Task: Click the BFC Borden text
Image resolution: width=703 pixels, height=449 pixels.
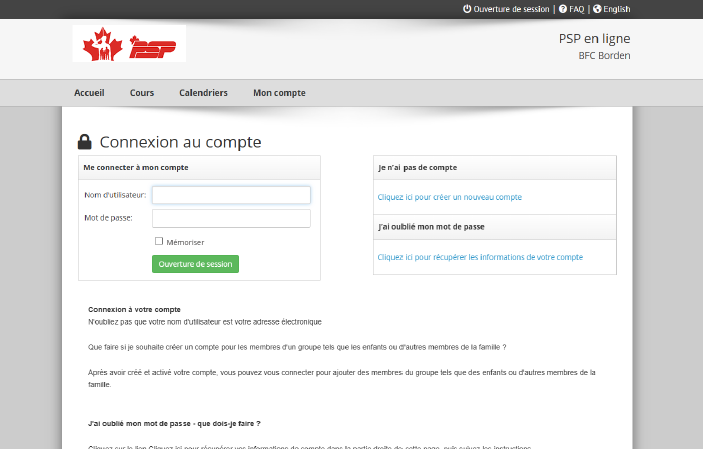Action: pos(604,56)
